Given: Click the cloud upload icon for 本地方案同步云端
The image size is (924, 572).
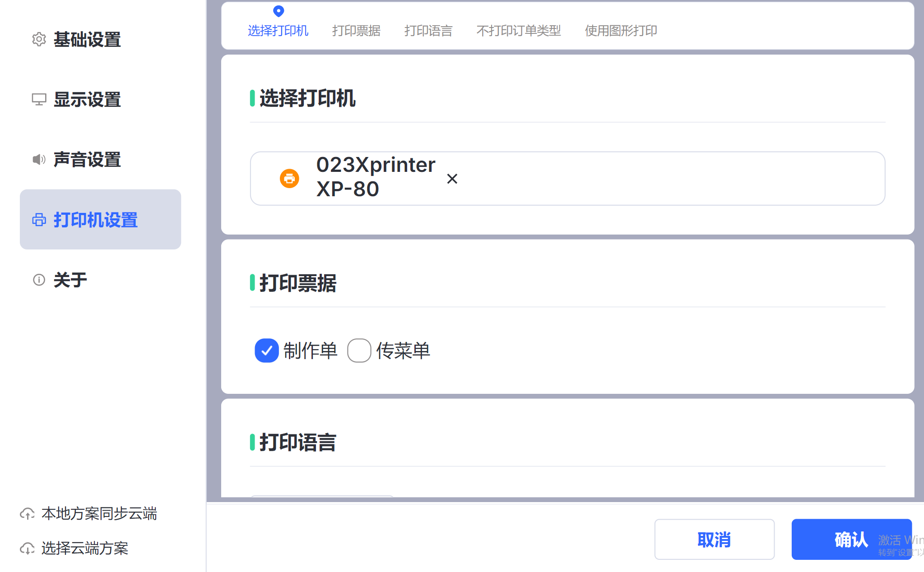Looking at the screenshot, I should pyautogui.click(x=27, y=513).
